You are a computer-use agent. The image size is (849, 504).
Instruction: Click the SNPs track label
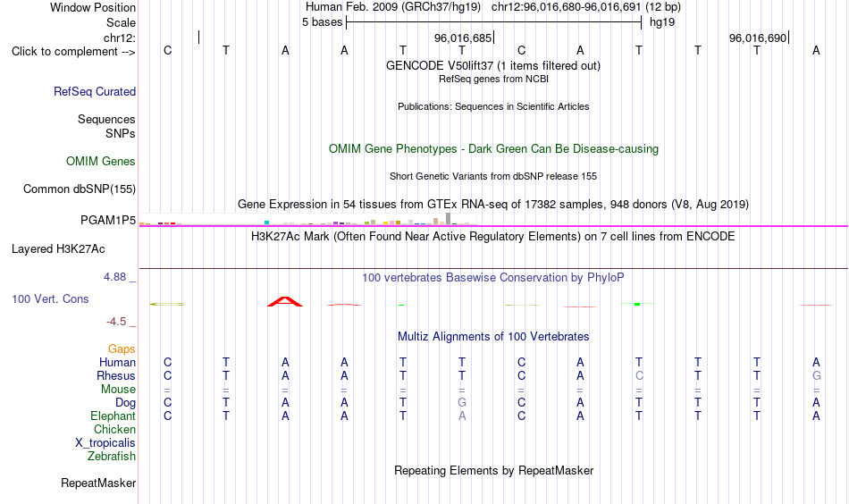(121, 133)
